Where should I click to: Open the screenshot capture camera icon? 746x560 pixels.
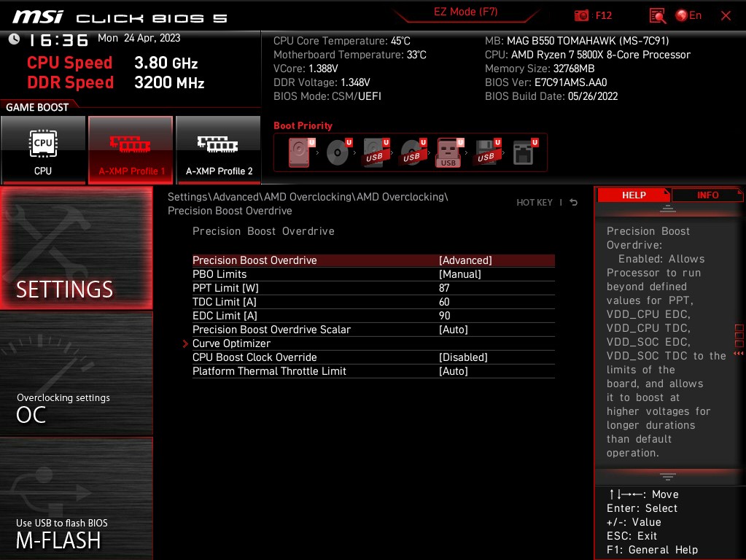click(581, 15)
